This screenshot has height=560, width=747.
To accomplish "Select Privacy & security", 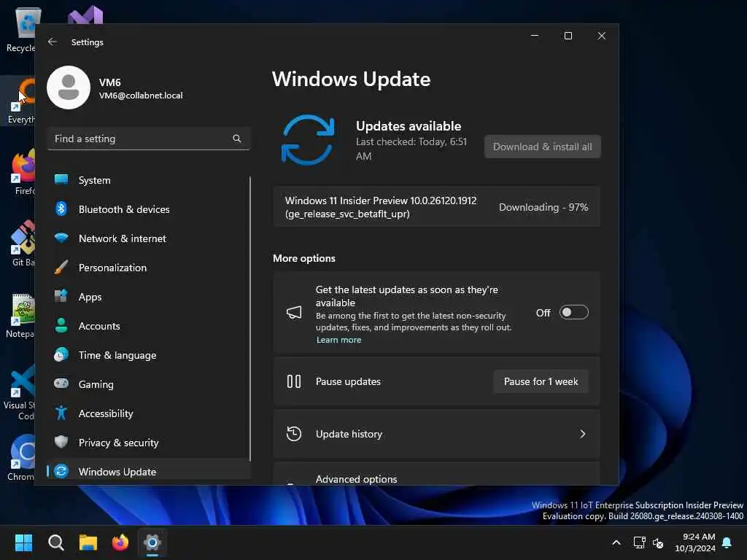I will [x=149, y=443].
